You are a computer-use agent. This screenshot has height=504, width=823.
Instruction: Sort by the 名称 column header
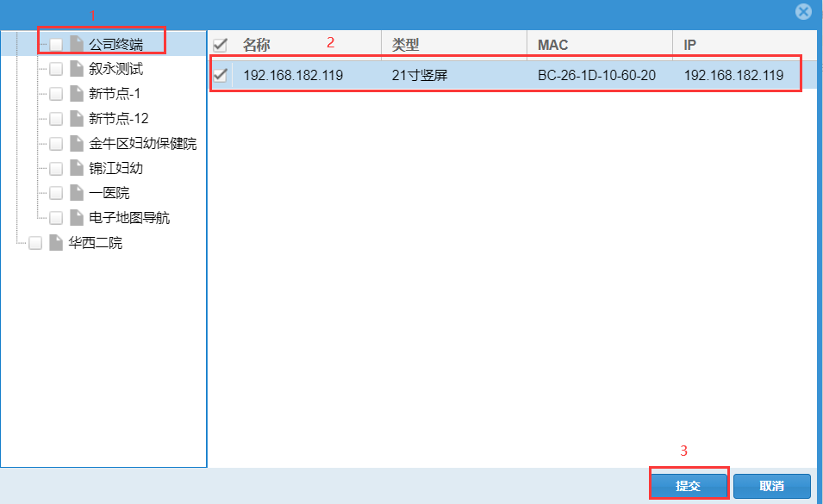[256, 45]
